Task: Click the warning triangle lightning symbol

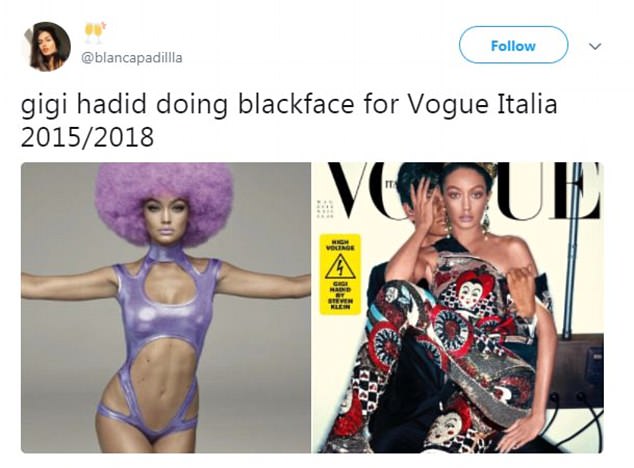Action: [340, 267]
